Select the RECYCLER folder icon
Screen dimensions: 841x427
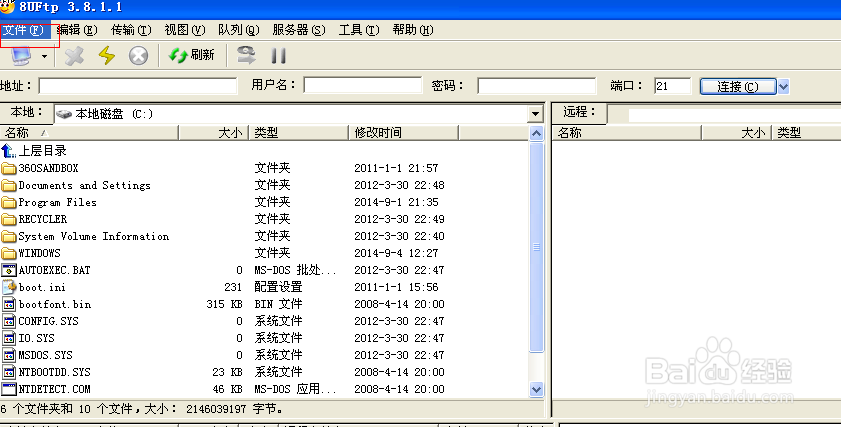click(9, 219)
